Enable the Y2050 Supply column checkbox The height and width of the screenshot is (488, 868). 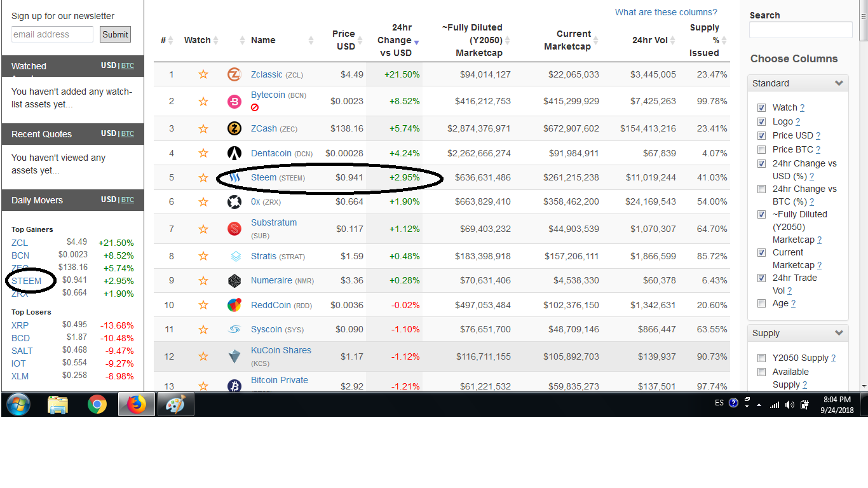coord(761,358)
